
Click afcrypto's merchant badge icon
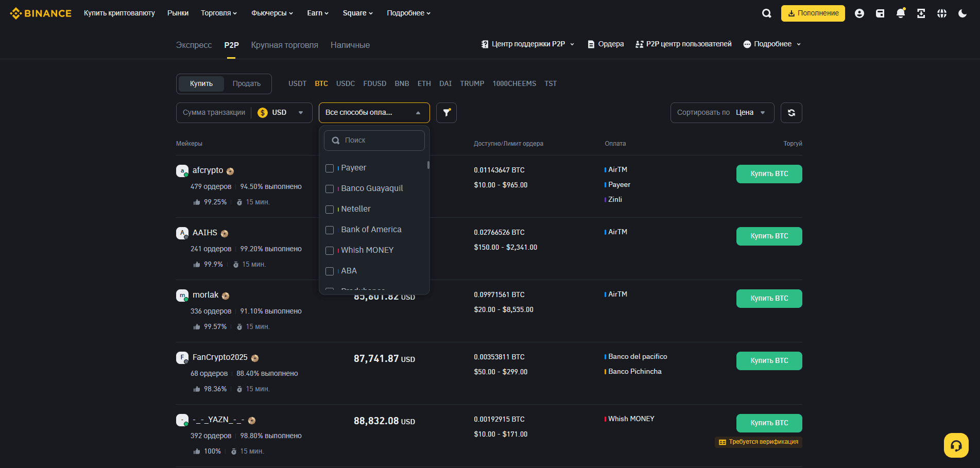pyautogui.click(x=230, y=171)
